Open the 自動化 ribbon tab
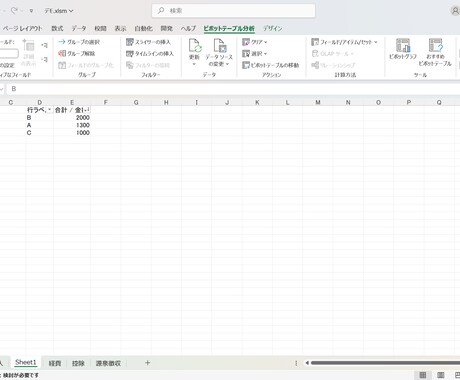The width and height of the screenshot is (460, 380). [143, 29]
